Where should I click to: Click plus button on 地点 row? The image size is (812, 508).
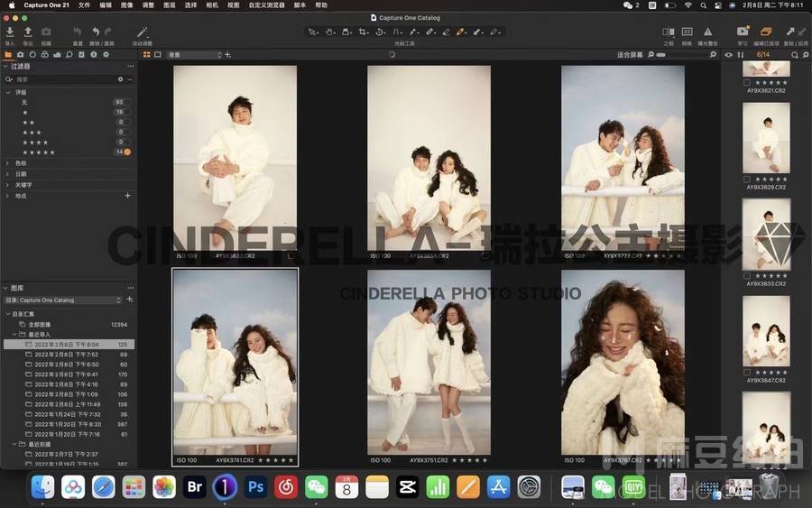click(127, 196)
